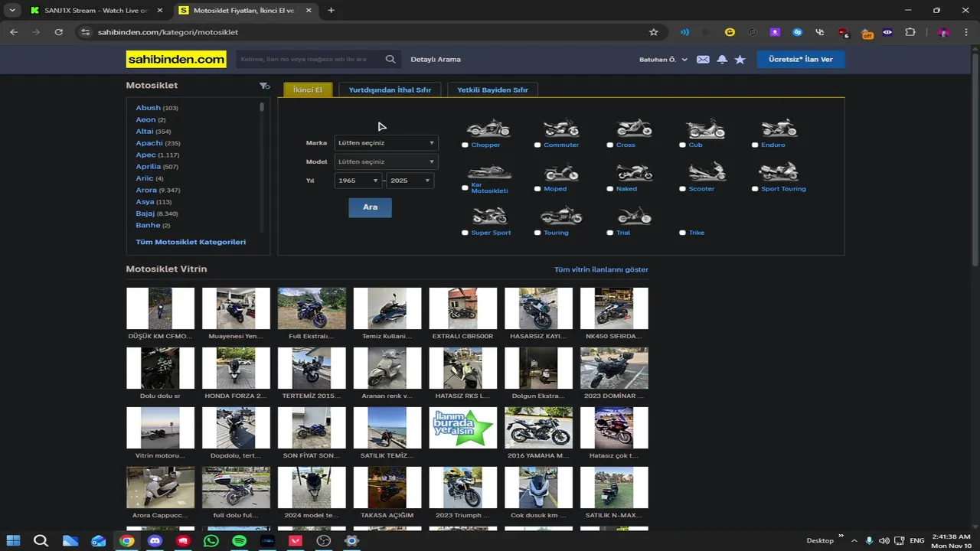
Task: Select the Motosiklet Fiyatları browser tab
Action: 245,10
